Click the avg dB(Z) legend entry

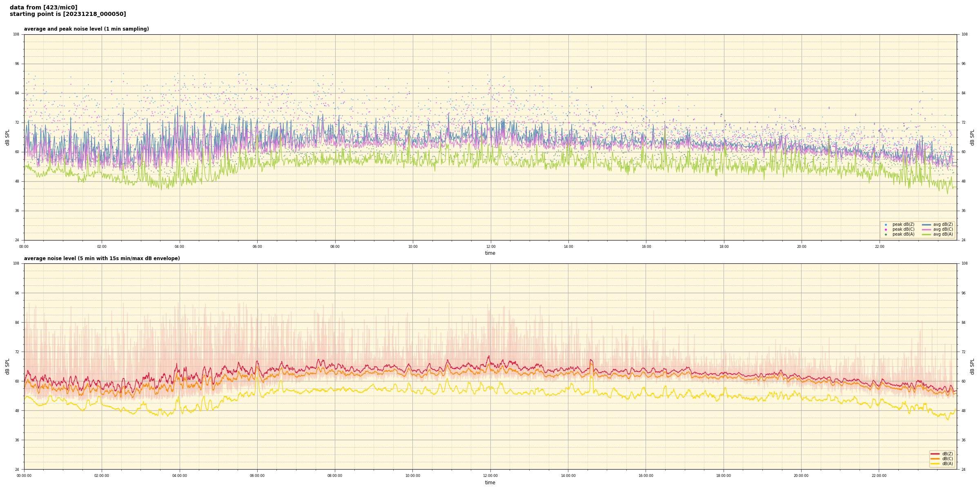tap(943, 225)
